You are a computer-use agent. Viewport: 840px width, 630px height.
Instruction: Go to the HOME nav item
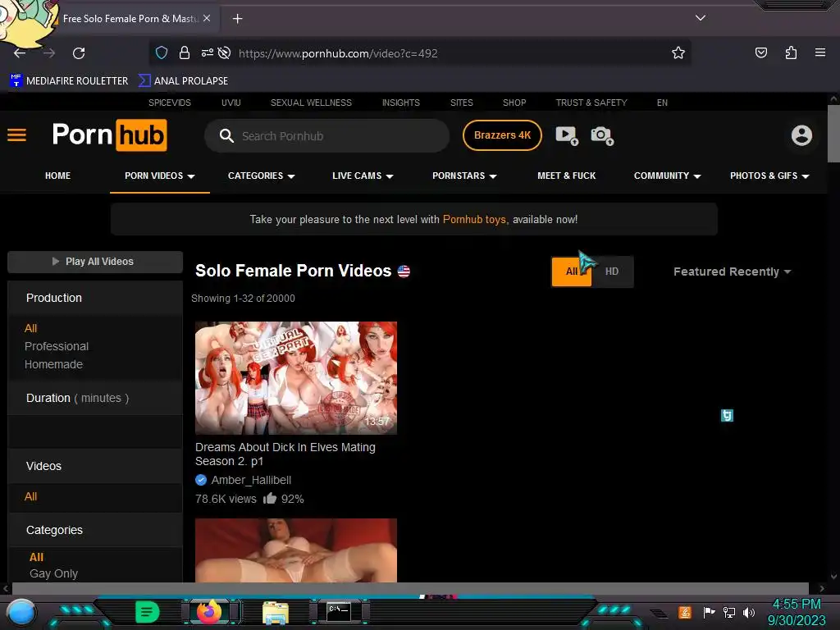[58, 176]
